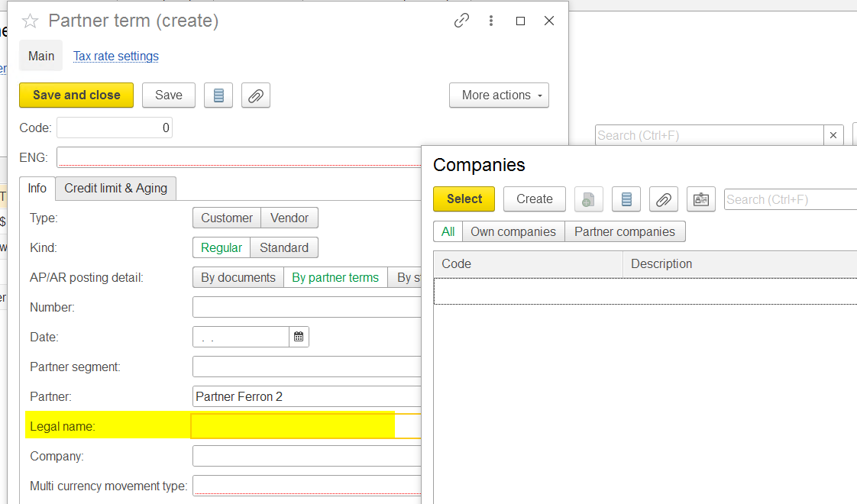Click Select button in Companies window
Screen dimensions: 857x504
pos(464,199)
